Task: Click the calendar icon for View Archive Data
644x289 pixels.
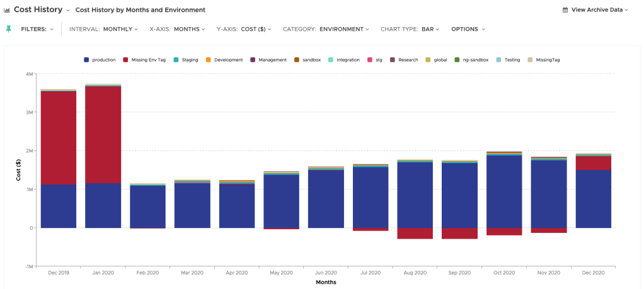Action: click(x=565, y=10)
